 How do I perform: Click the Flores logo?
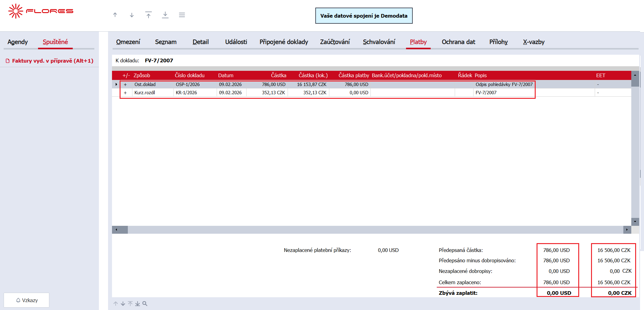click(41, 11)
